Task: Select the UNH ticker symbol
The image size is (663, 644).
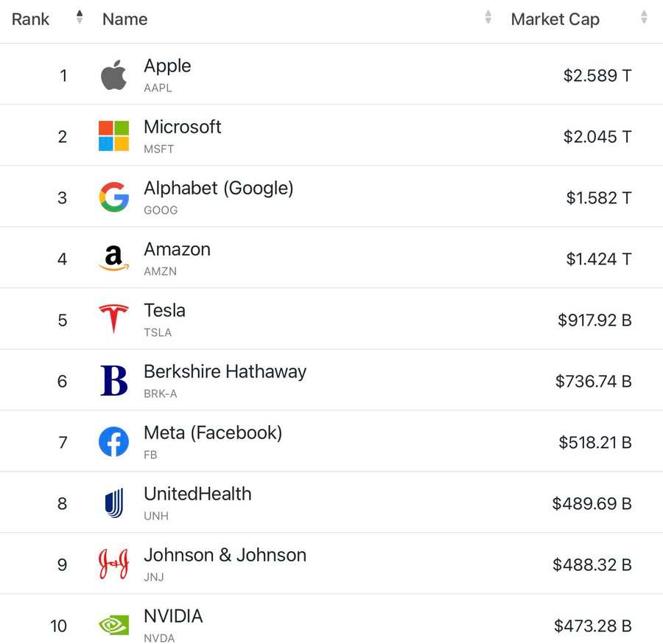Action: click(x=156, y=516)
